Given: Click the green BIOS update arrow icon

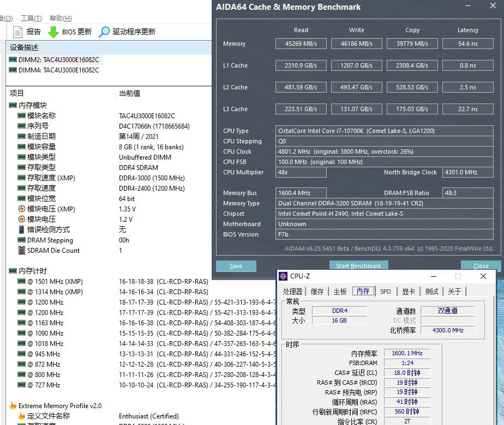Looking at the screenshot, I should (53, 32).
